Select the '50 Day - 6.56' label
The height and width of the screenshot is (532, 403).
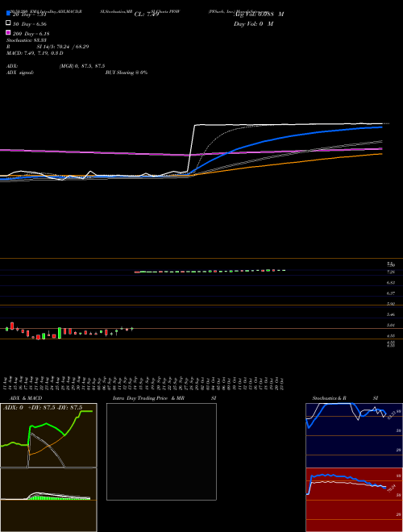point(30,24)
